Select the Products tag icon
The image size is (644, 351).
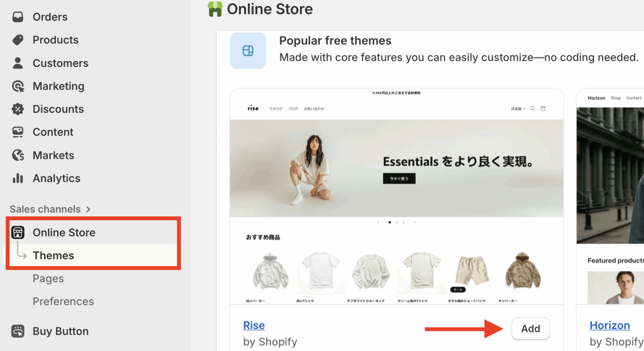18,39
